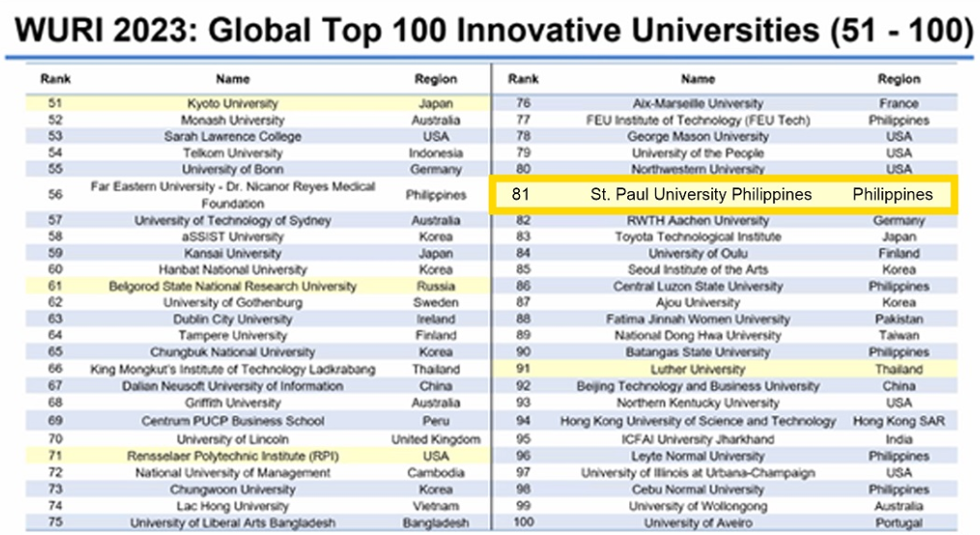
Task: Click 'Monash University' name cell
Action: (233, 120)
